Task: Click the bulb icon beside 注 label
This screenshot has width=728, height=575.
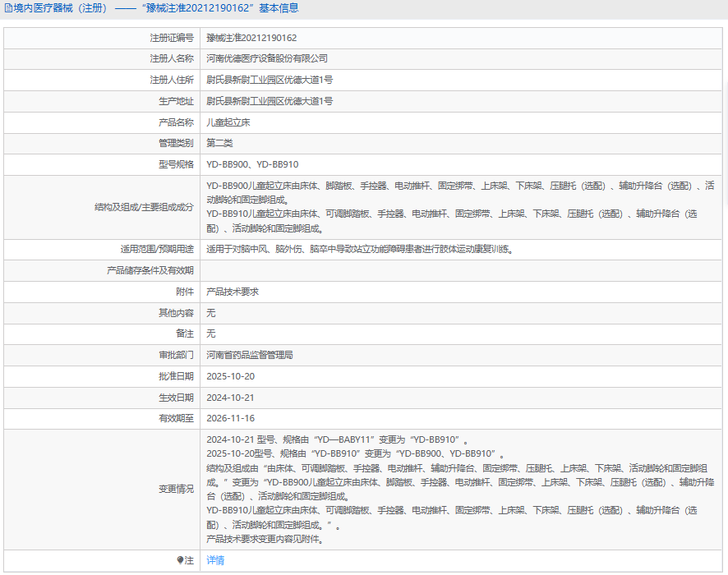Action: (180, 560)
